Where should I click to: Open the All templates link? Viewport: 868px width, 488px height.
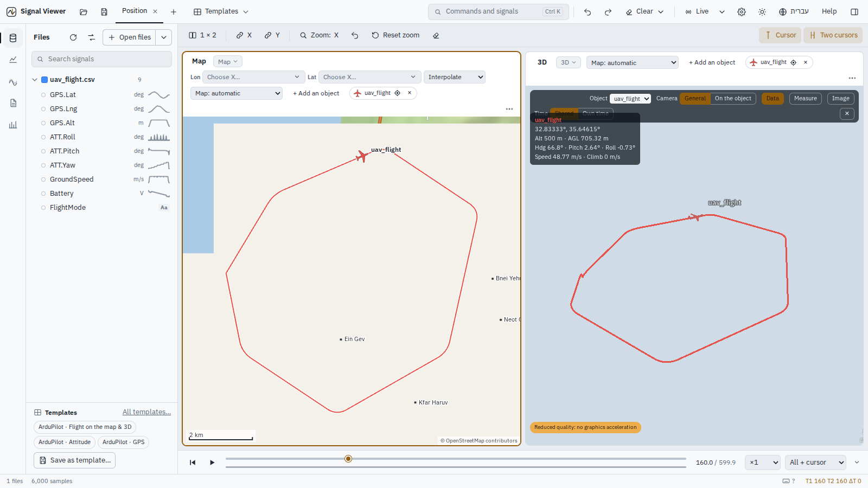pyautogui.click(x=146, y=412)
